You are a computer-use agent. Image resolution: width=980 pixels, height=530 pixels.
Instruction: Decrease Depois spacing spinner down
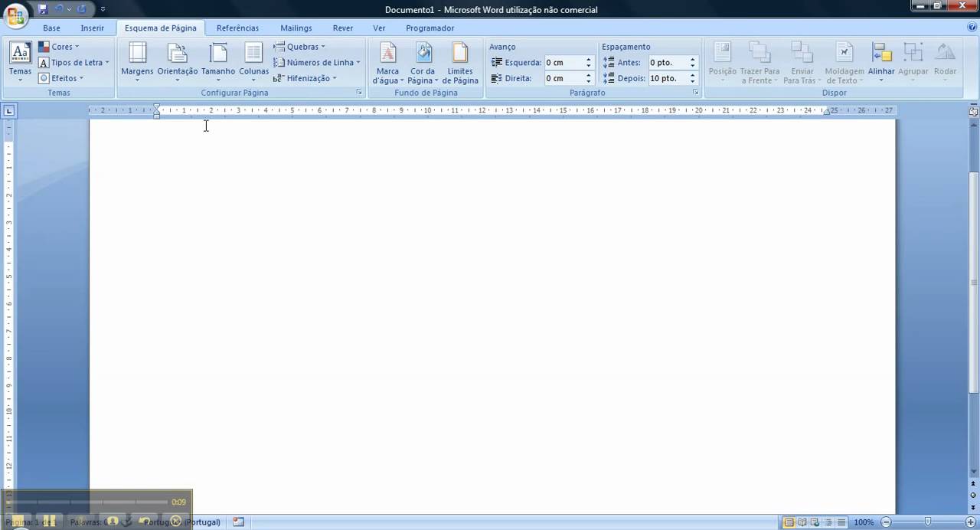(692, 81)
